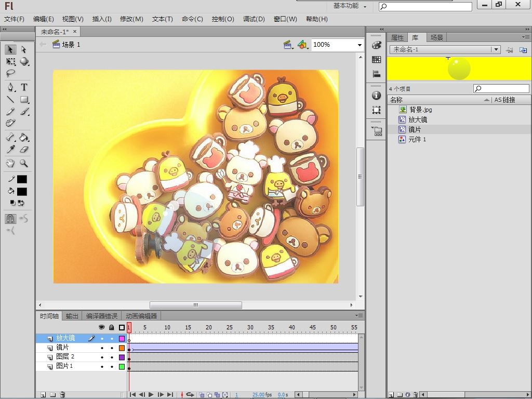Toggle onion skin in timeline
The width and height of the screenshot is (532, 399).
pos(202,395)
